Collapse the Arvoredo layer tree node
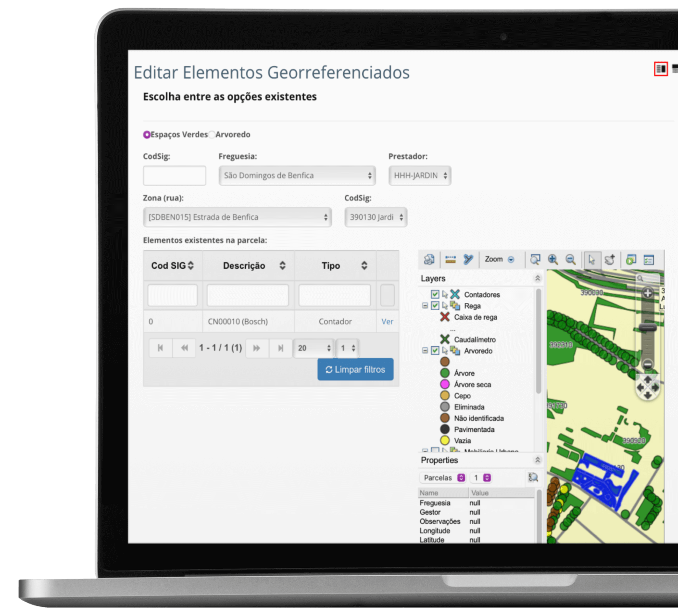This screenshot has height=616, width=678. pos(425,351)
